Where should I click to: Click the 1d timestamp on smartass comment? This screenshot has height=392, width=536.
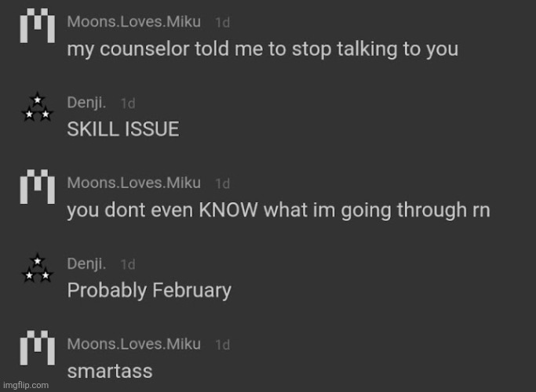[x=223, y=345]
